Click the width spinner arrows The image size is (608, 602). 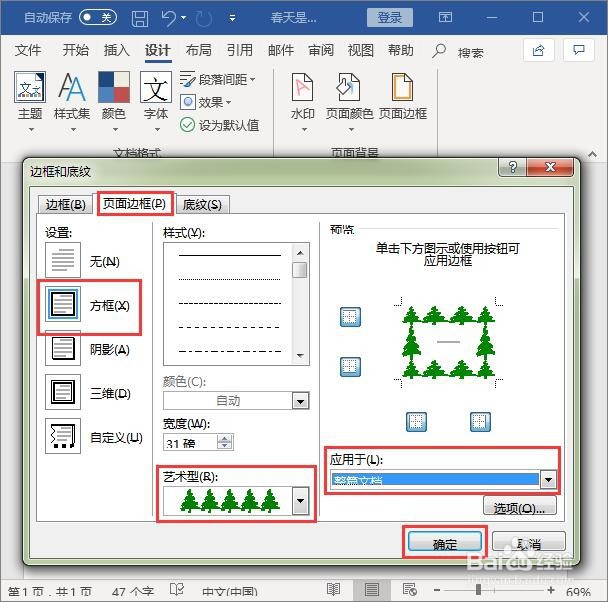(225, 442)
